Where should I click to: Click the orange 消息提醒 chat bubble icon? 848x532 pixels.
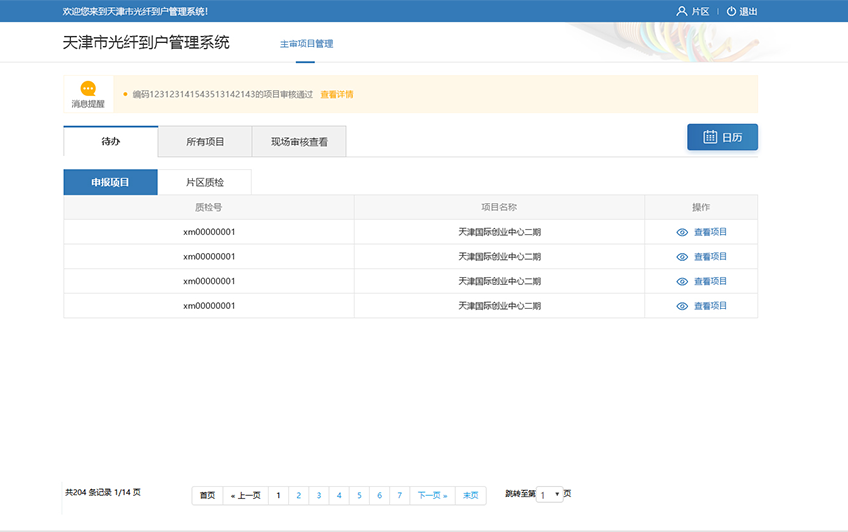[x=88, y=88]
